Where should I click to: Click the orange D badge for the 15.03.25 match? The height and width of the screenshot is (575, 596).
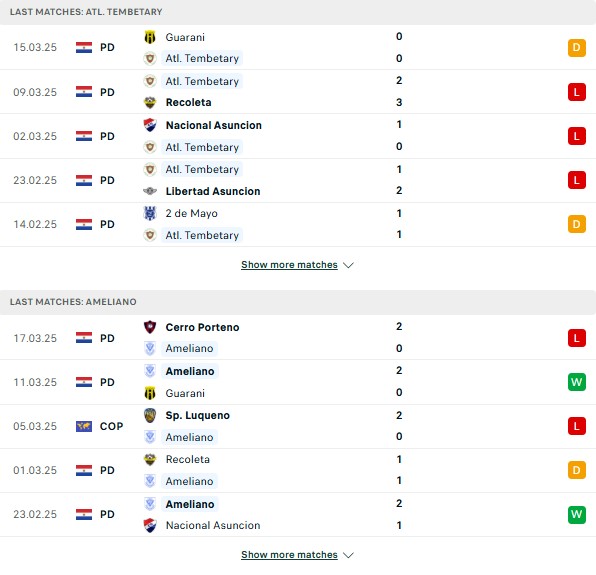pyautogui.click(x=576, y=48)
